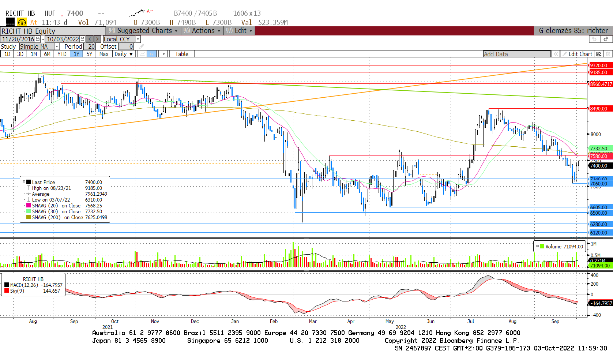The image size is (613, 364).
Task: Collapse panel with double-chevron icon
Action: [556, 54]
